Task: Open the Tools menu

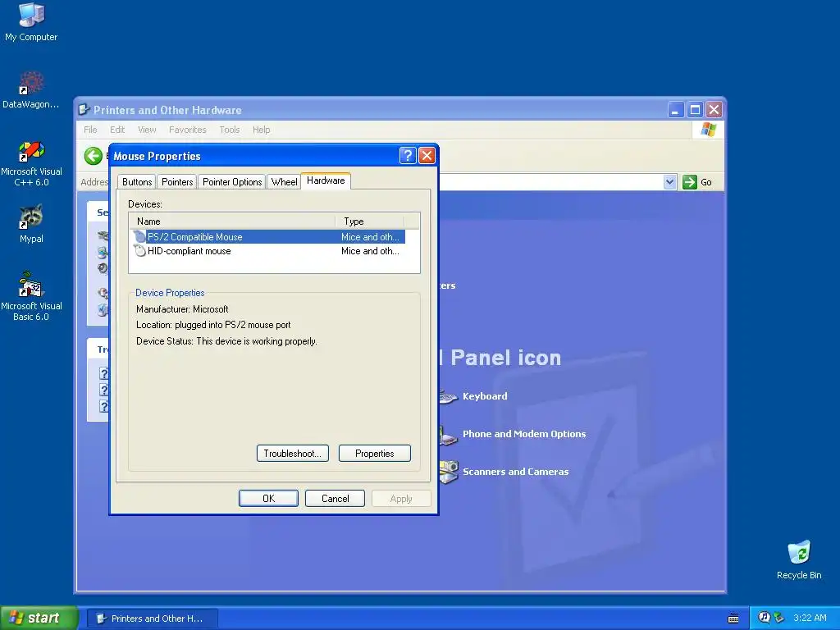Action: tap(230, 130)
